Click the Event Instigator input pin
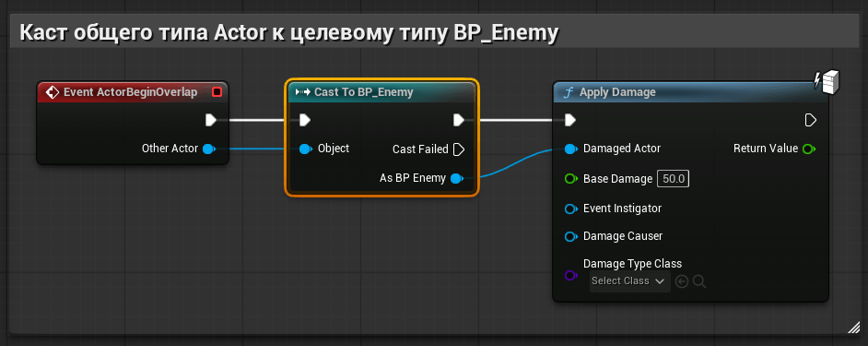The height and width of the screenshot is (346, 868). (571, 209)
